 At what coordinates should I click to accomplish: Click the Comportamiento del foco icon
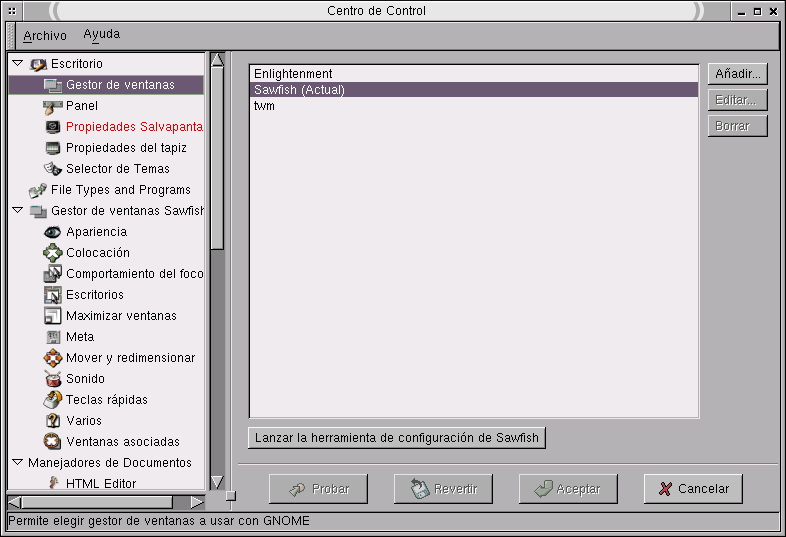[53, 274]
